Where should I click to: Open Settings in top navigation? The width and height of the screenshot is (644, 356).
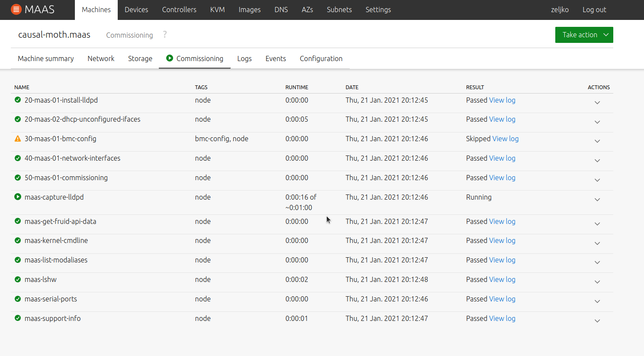point(378,10)
